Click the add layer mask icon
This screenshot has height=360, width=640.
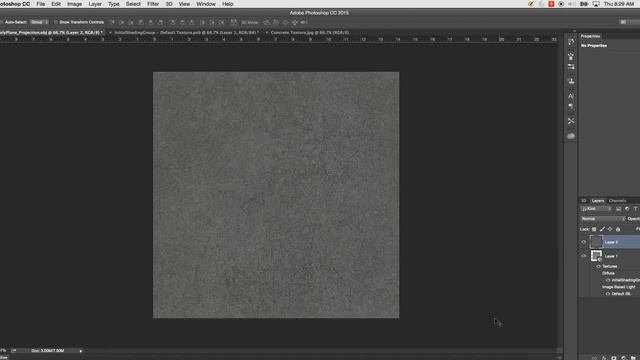click(613, 358)
